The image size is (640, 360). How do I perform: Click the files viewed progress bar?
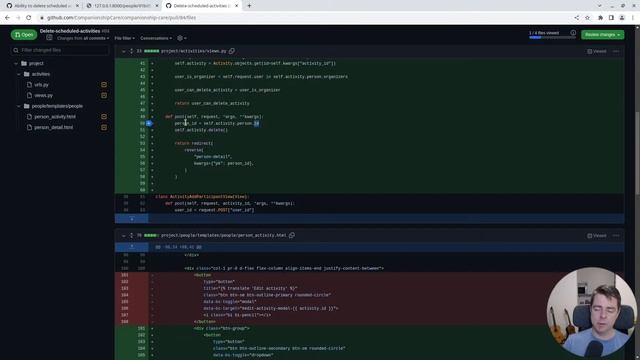click(552, 38)
